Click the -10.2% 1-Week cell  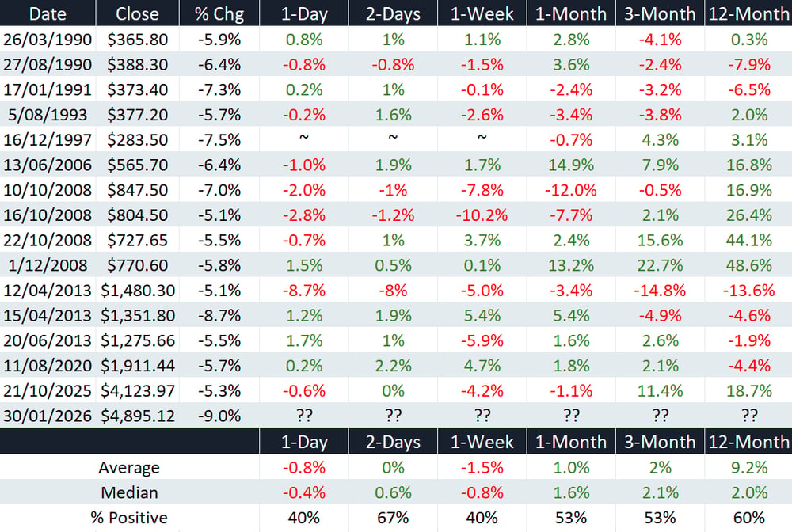click(482, 215)
